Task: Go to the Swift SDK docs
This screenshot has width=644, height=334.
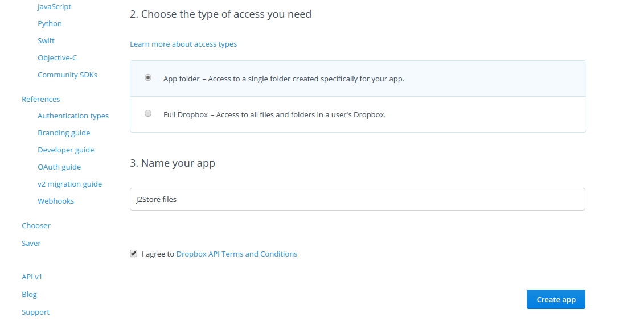Action: click(46, 40)
